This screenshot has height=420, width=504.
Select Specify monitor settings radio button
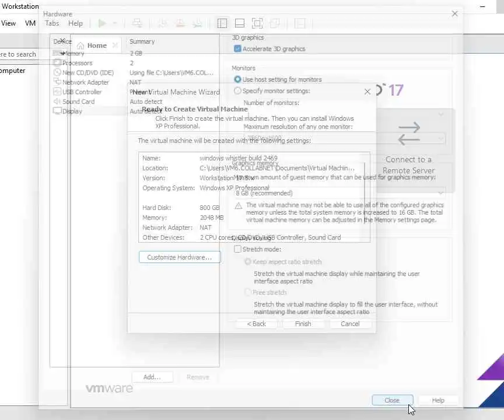coord(237,90)
